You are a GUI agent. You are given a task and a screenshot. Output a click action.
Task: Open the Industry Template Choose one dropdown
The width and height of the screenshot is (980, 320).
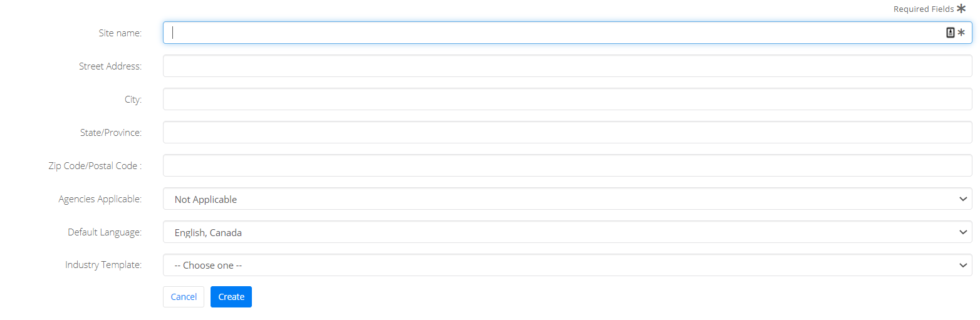568,265
